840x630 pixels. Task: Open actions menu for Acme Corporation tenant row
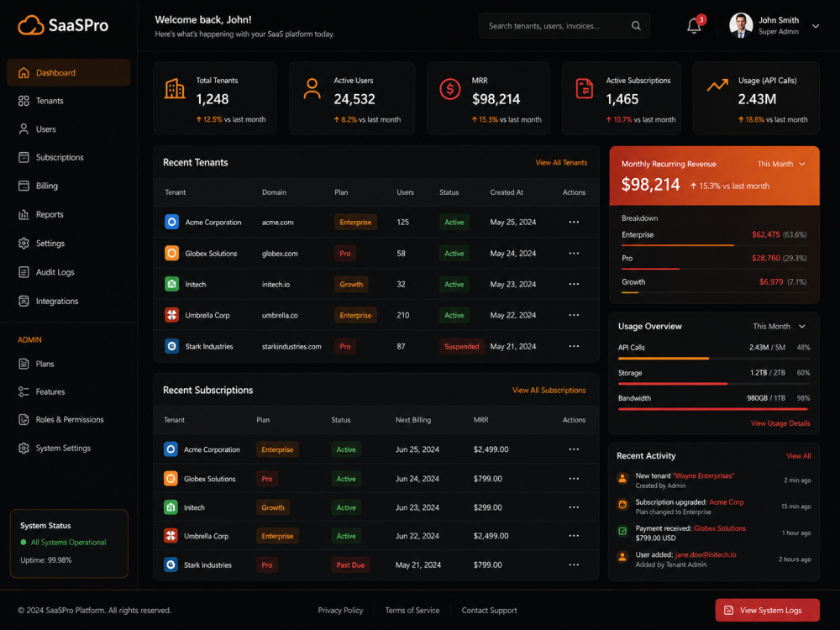[x=574, y=222]
